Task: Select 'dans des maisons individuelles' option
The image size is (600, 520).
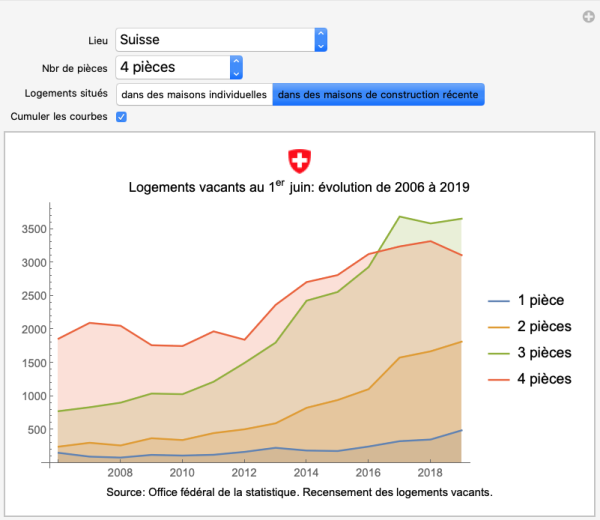Action: [194, 95]
